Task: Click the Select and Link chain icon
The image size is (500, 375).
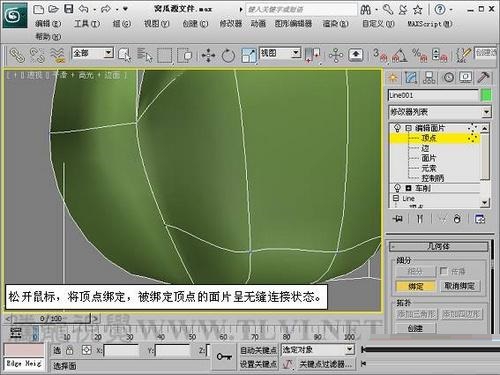Action: coord(17,55)
